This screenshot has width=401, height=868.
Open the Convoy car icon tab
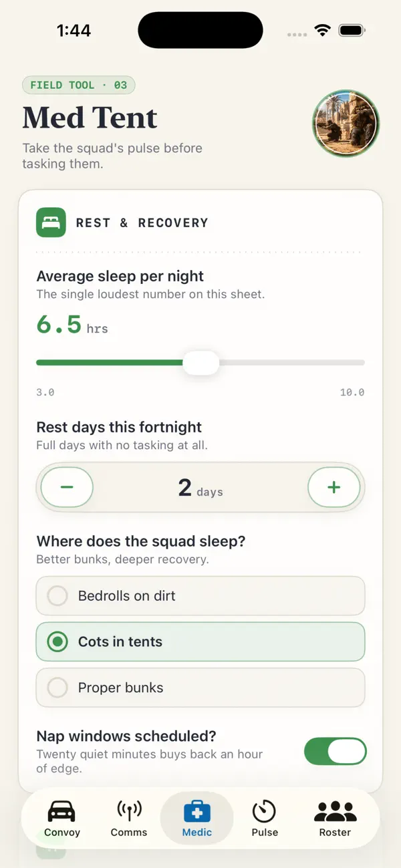click(x=61, y=819)
